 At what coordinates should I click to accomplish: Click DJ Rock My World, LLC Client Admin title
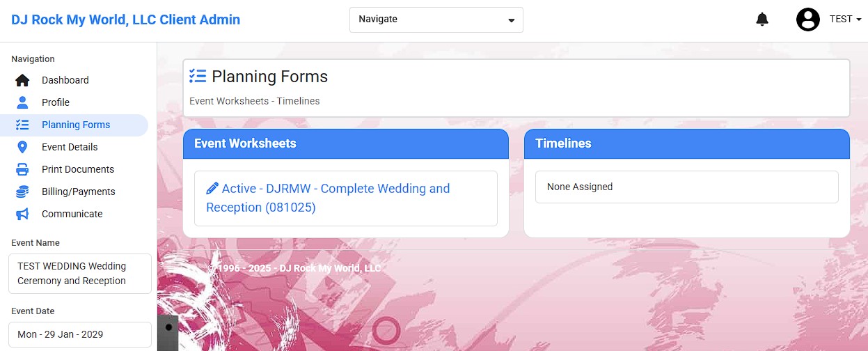(125, 19)
